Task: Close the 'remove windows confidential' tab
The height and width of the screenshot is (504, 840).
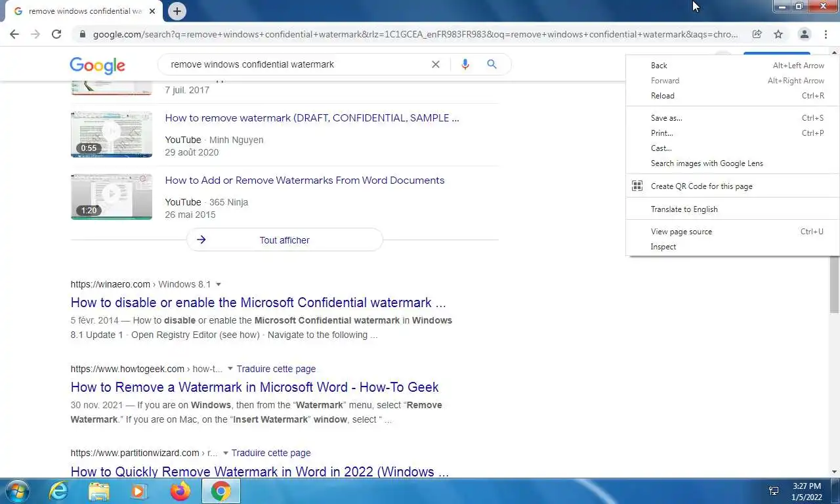Action: (152, 11)
